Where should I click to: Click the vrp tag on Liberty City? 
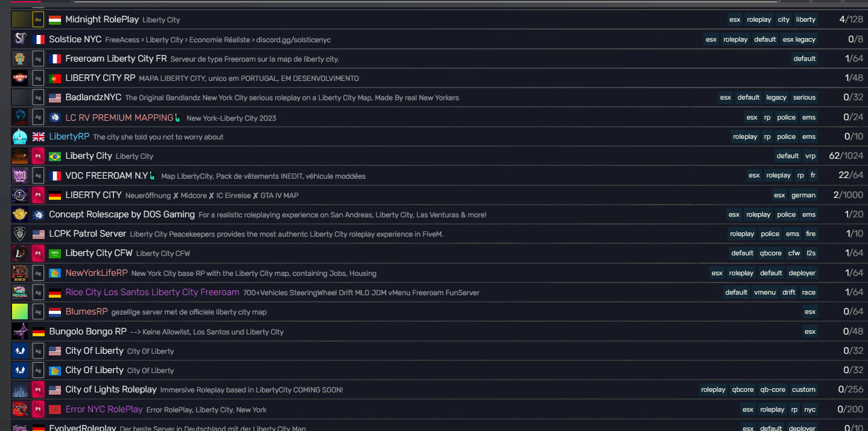[811, 156]
